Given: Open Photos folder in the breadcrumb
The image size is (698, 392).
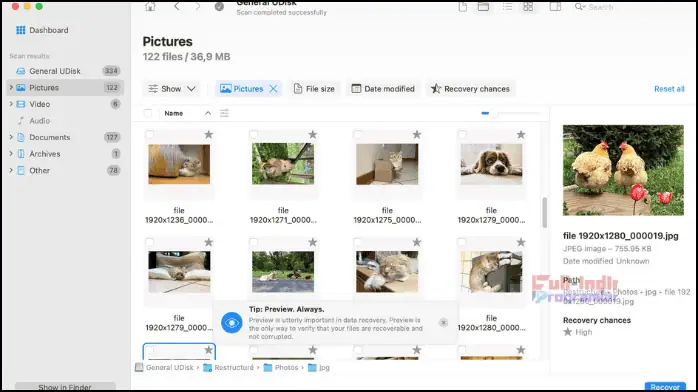Looking at the screenshot, I should click(281, 368).
